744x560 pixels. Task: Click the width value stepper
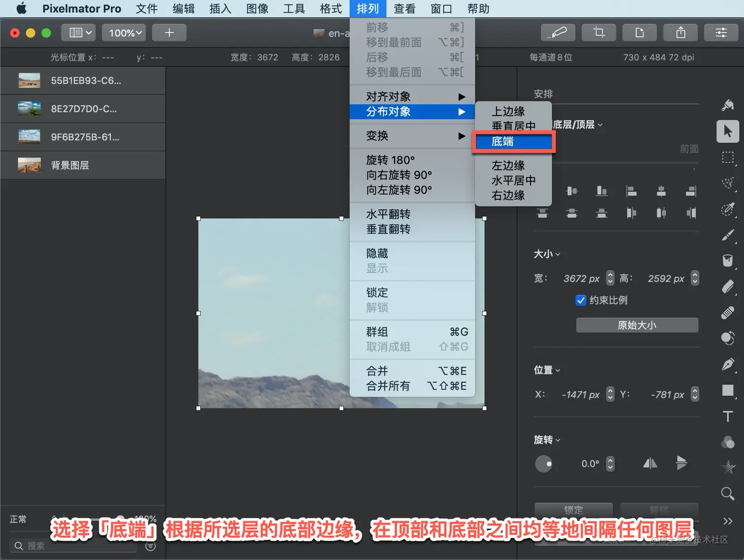coord(610,278)
